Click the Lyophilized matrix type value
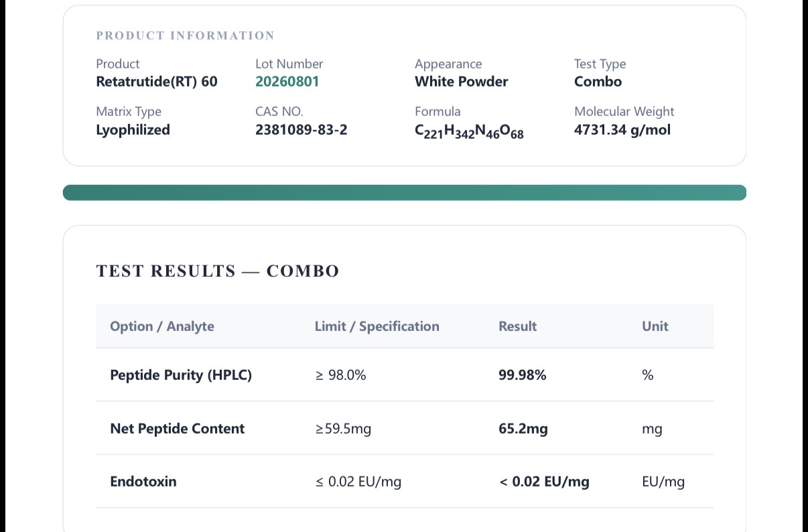The width and height of the screenshot is (808, 532). pyautogui.click(x=133, y=130)
